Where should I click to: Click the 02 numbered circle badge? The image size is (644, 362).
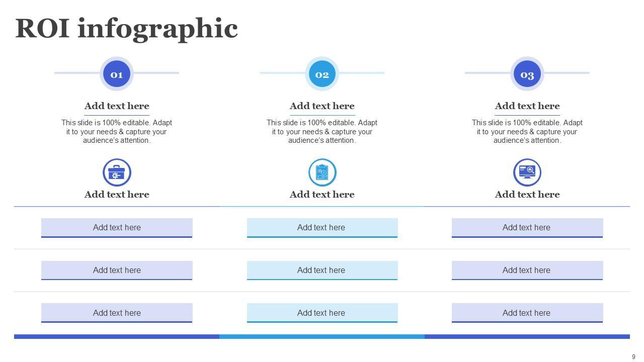[x=322, y=74]
